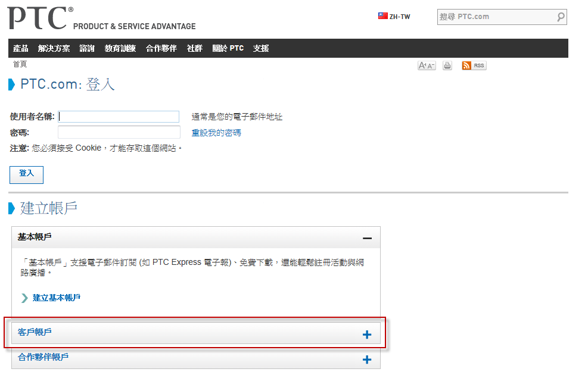Open the 教育訓練 menu
The width and height of the screenshot is (588, 375).
[120, 48]
